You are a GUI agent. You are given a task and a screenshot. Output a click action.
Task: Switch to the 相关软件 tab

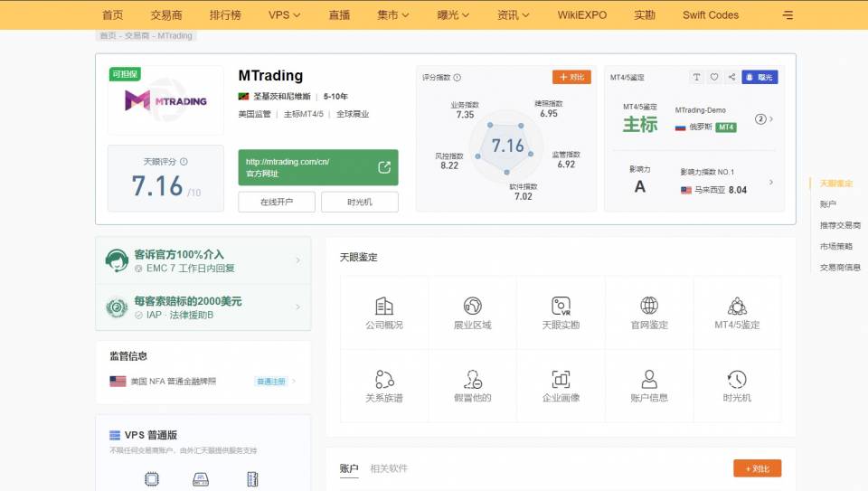click(389, 468)
